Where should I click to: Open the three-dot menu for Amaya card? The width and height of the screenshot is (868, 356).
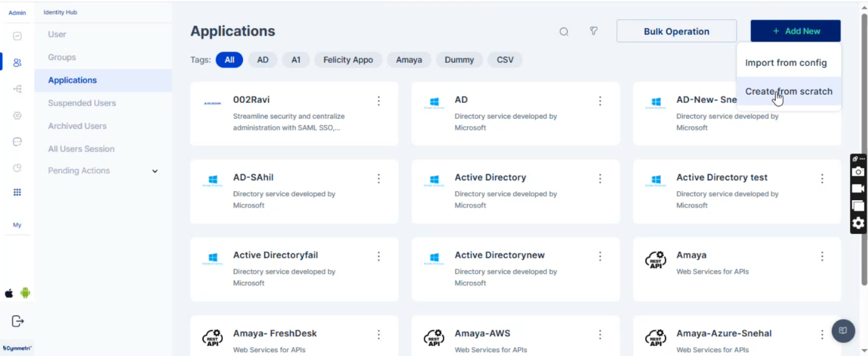(x=823, y=256)
